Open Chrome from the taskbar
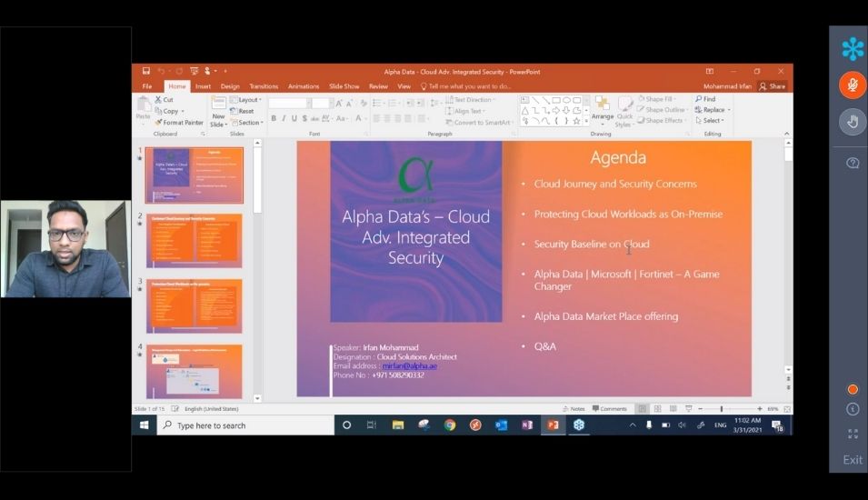This screenshot has height=500, width=868. tap(450, 425)
